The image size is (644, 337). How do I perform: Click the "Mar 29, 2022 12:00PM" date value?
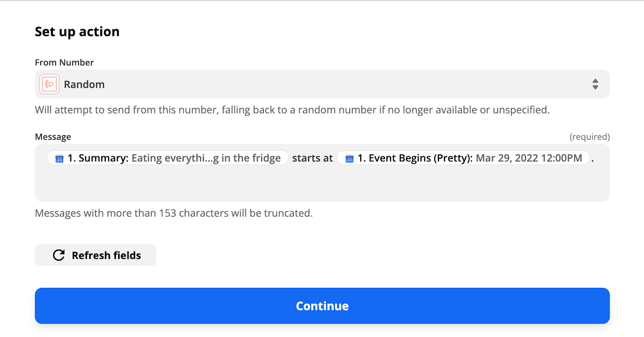coord(529,158)
